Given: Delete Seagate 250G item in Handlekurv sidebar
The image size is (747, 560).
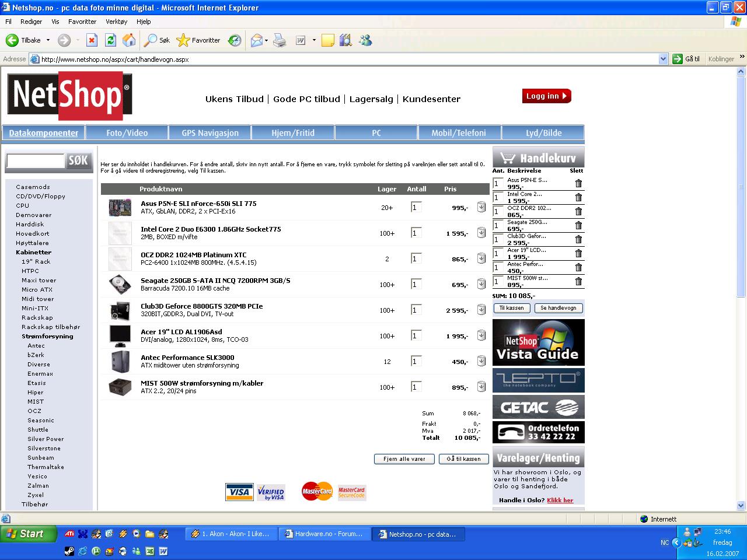Looking at the screenshot, I should (578, 225).
